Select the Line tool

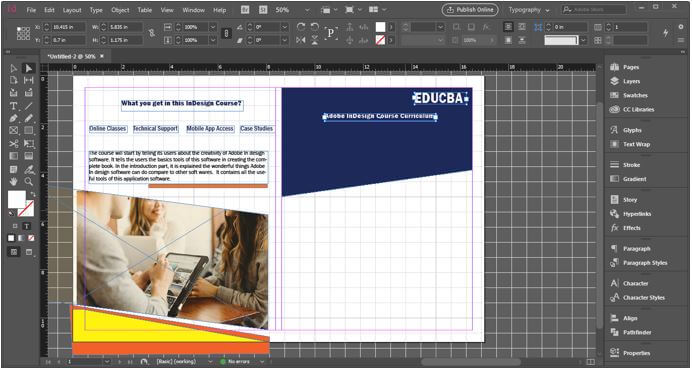click(x=29, y=106)
